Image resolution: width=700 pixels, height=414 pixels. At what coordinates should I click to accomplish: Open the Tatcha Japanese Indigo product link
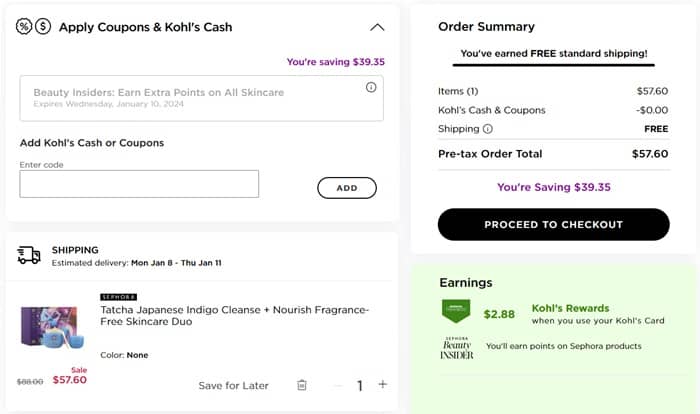pos(235,316)
